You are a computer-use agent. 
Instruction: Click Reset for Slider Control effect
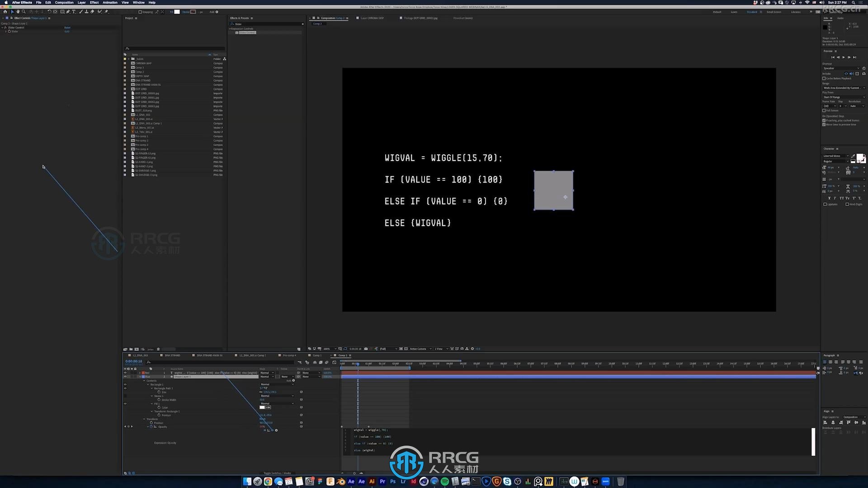pyautogui.click(x=67, y=28)
